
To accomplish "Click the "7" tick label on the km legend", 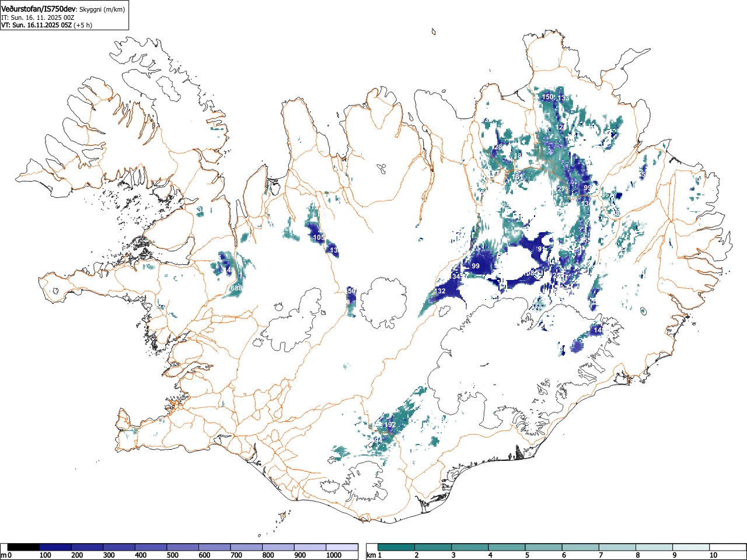I will 601,555.
